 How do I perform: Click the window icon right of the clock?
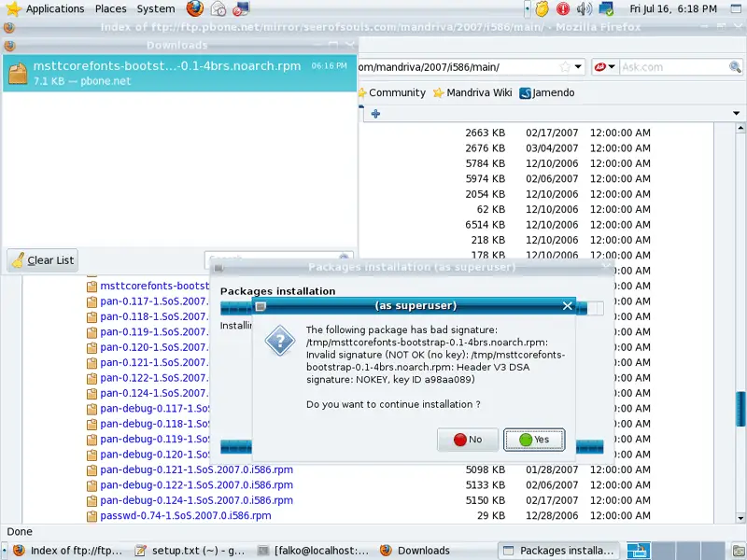[x=737, y=8]
